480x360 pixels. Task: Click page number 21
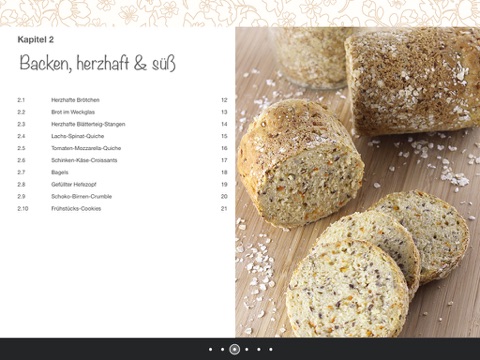click(x=224, y=208)
